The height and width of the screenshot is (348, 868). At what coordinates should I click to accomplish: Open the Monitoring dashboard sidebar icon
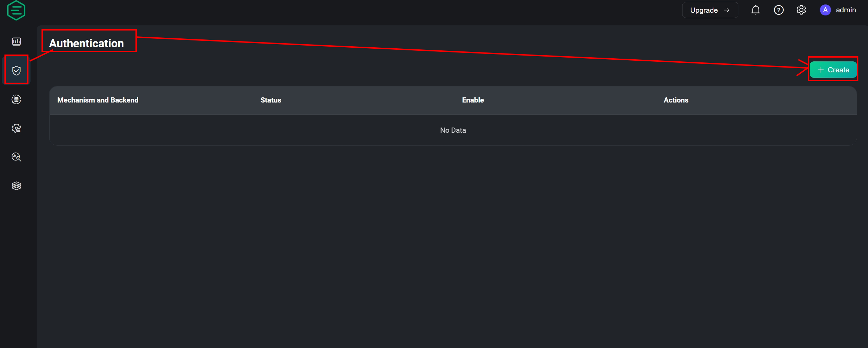[x=16, y=41]
